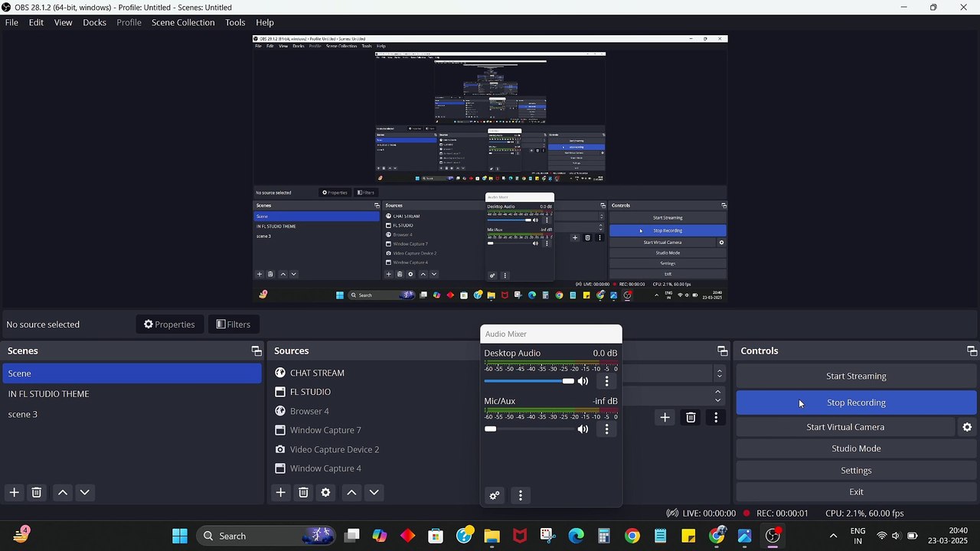980x551 pixels.
Task: Adjust Desktop Audio volume slider
Action: [529, 380]
